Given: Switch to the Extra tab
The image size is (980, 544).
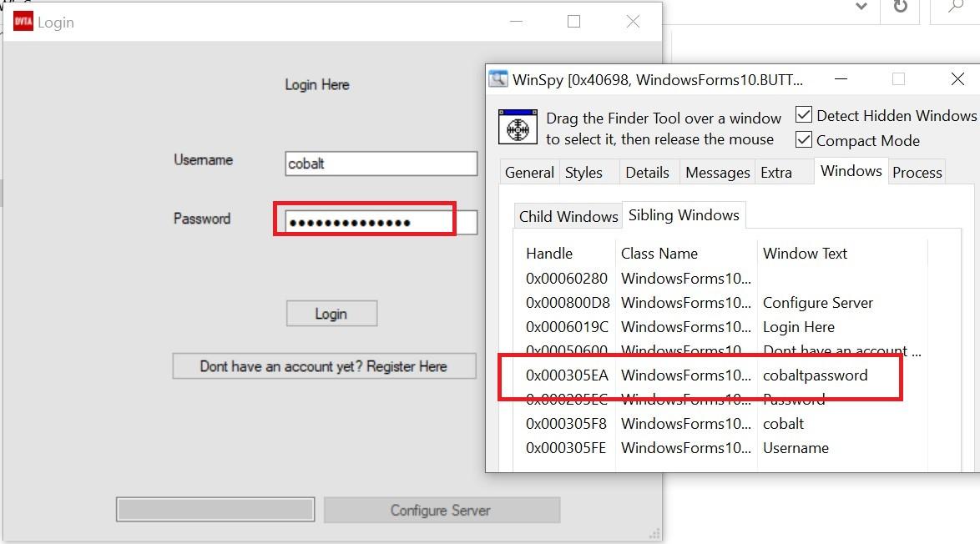Looking at the screenshot, I should (x=775, y=172).
